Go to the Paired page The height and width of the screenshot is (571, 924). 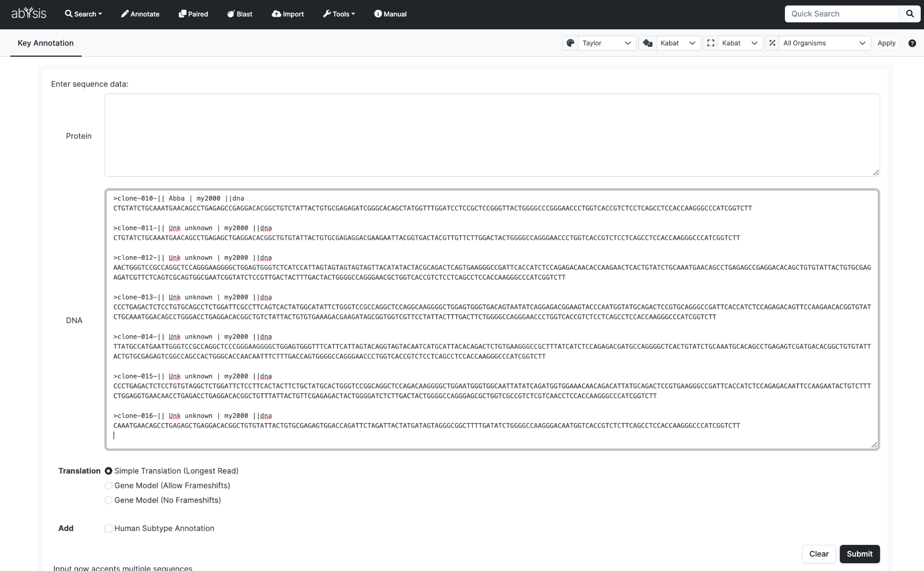click(x=194, y=14)
